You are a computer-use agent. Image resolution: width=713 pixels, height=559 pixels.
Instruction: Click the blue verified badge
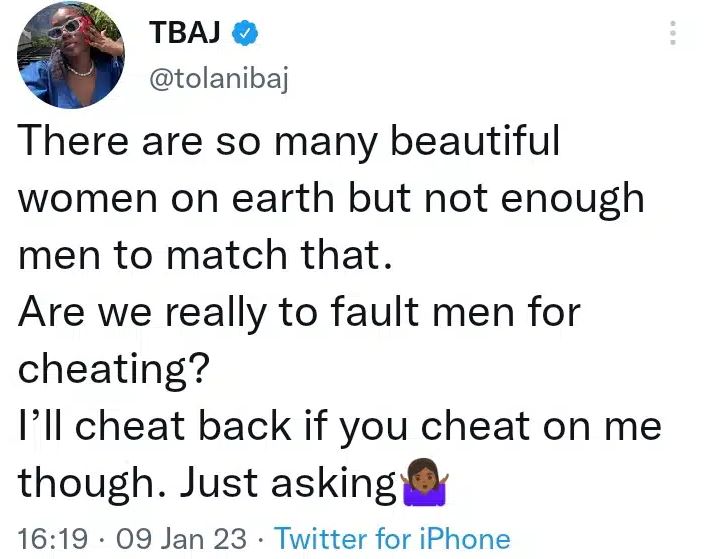point(246,35)
